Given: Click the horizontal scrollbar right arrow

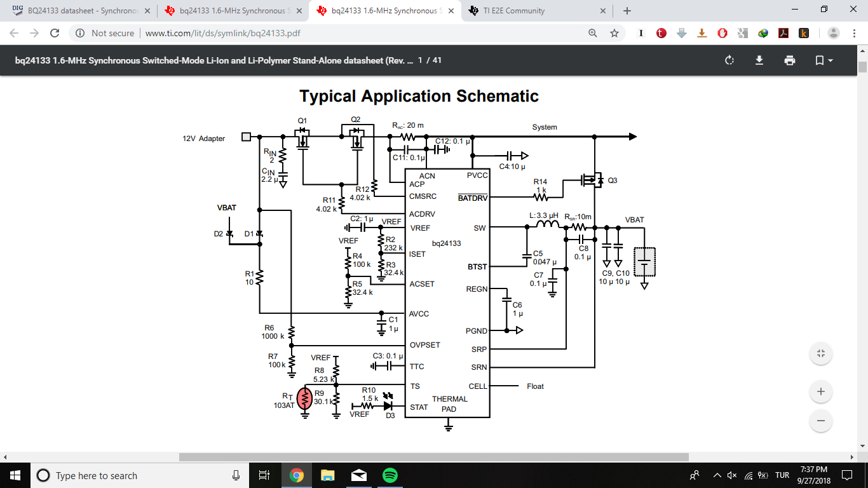Looking at the screenshot, I should tap(852, 457).
